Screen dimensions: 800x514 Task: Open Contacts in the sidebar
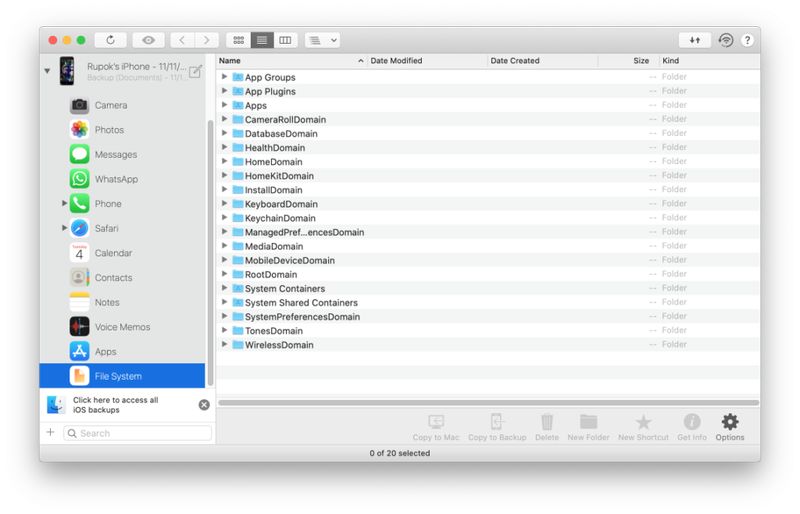[x=122, y=278]
